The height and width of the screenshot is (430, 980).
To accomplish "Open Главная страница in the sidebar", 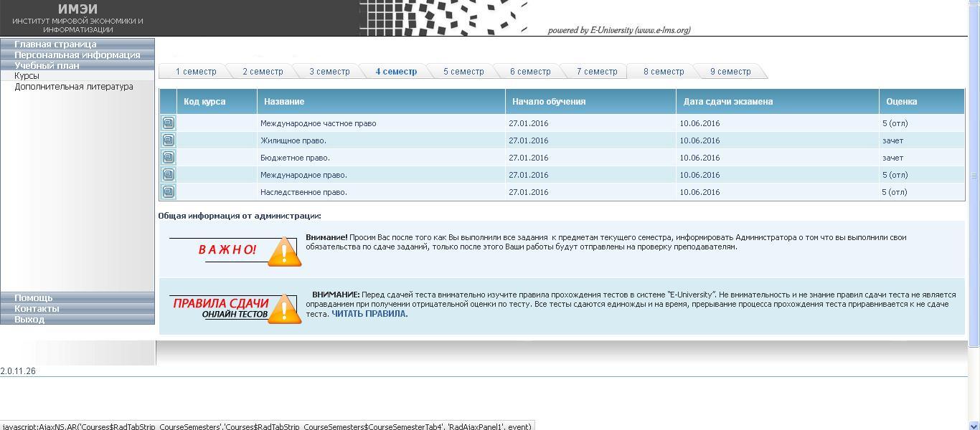I will click(55, 44).
